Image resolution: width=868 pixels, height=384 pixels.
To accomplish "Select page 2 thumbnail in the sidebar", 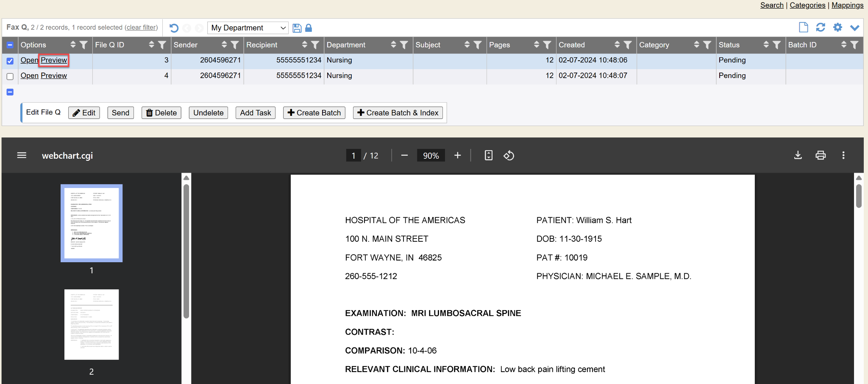I will coord(92,325).
